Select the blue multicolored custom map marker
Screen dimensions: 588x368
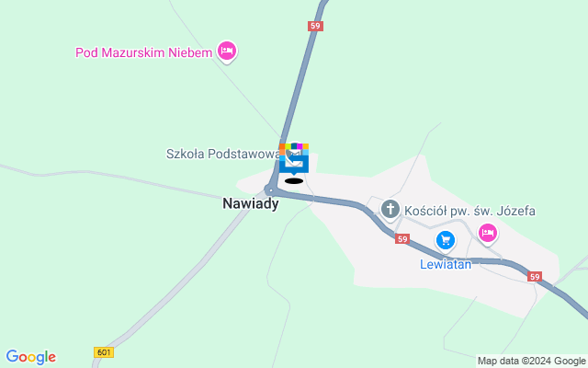click(294, 159)
